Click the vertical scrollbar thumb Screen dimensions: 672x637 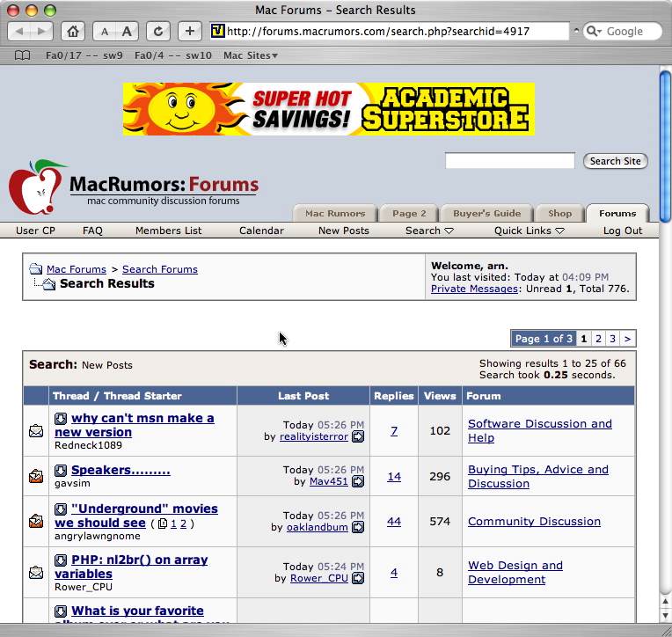click(665, 147)
